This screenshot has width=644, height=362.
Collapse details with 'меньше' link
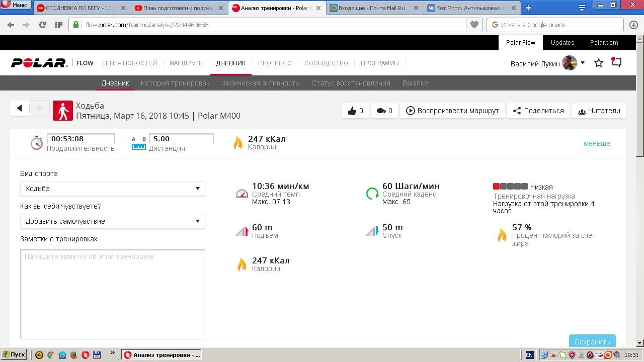tap(596, 143)
